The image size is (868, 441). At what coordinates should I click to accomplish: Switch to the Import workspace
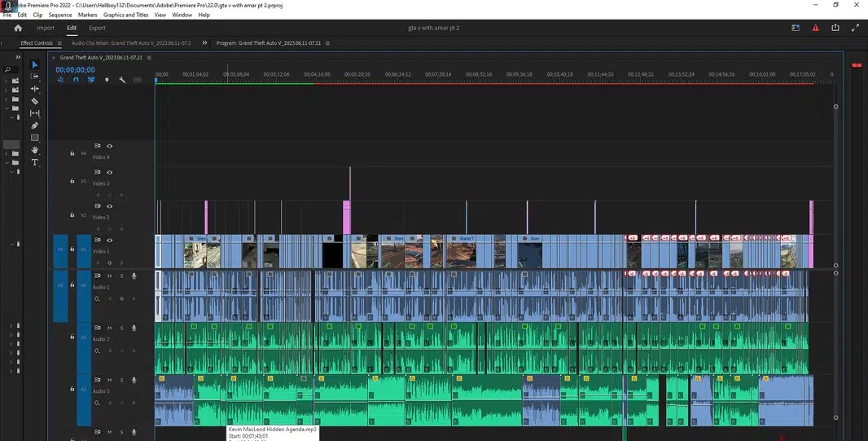46,28
